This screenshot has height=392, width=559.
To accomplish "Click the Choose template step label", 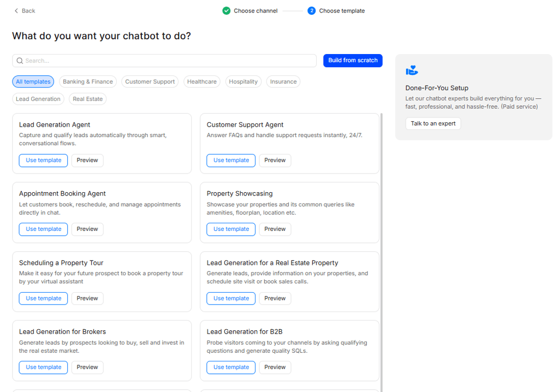I will point(342,11).
